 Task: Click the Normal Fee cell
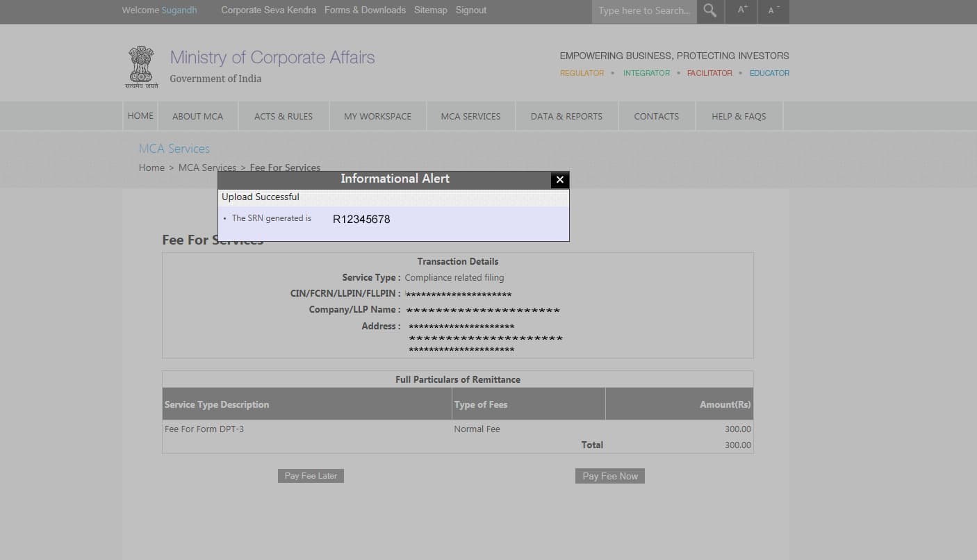(477, 429)
